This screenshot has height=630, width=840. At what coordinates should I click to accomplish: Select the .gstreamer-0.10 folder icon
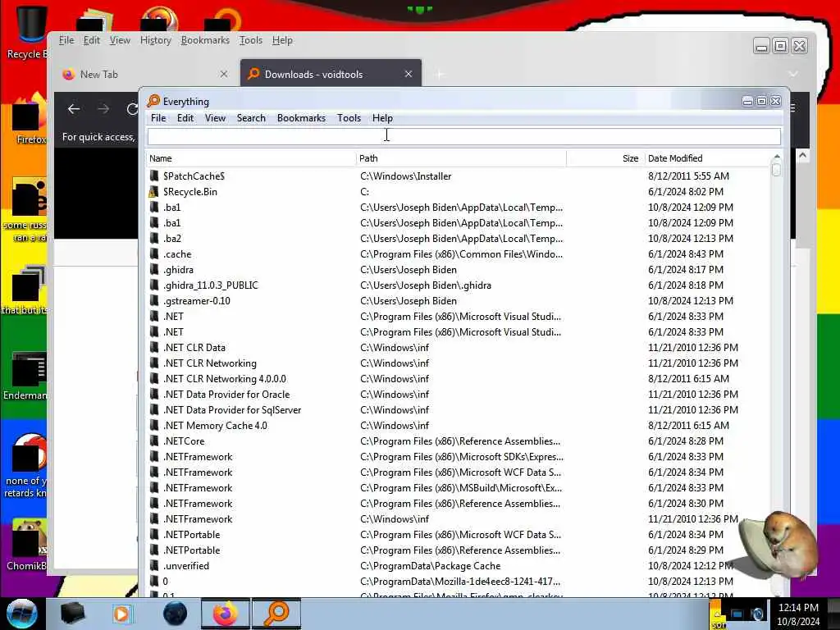point(154,300)
